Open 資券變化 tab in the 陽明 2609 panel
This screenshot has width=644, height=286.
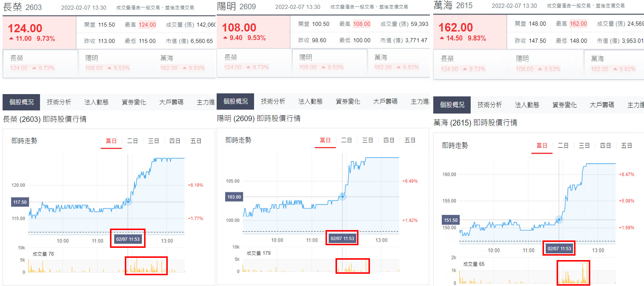[x=348, y=102]
